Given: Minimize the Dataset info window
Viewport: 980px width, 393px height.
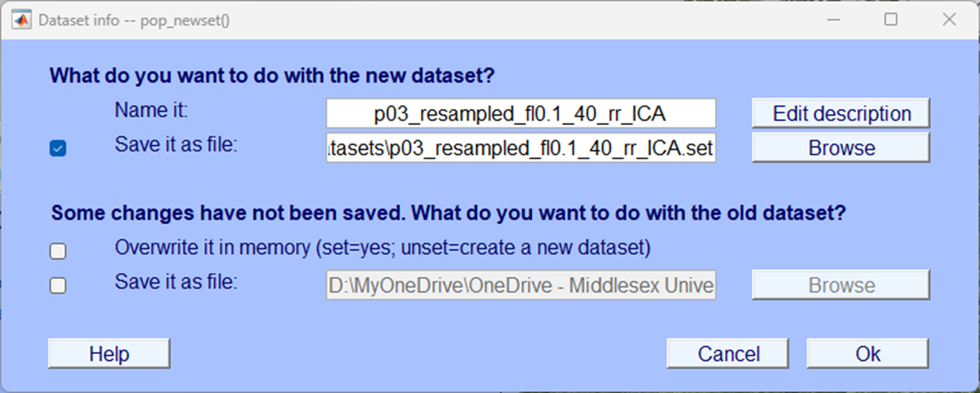Looking at the screenshot, I should 833,20.
